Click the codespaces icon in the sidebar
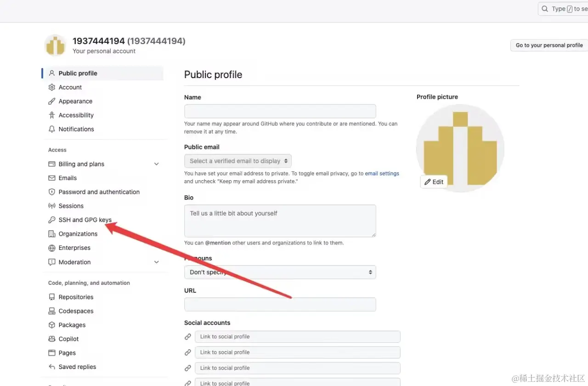The height and width of the screenshot is (386, 588). [52, 311]
